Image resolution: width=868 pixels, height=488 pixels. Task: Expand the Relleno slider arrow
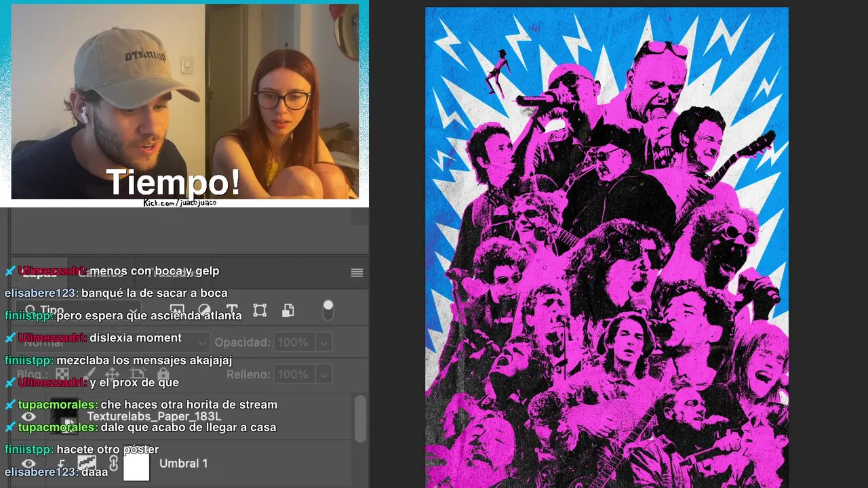pyautogui.click(x=324, y=374)
